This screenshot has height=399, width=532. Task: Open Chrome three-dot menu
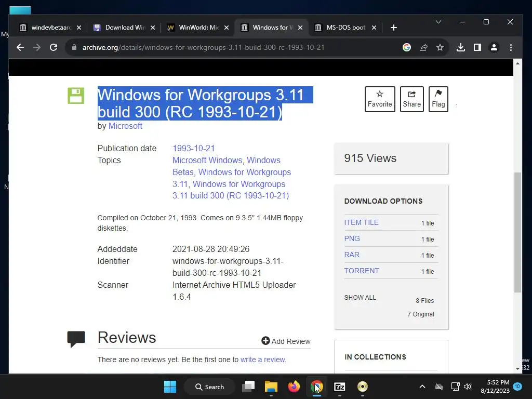pyautogui.click(x=511, y=47)
